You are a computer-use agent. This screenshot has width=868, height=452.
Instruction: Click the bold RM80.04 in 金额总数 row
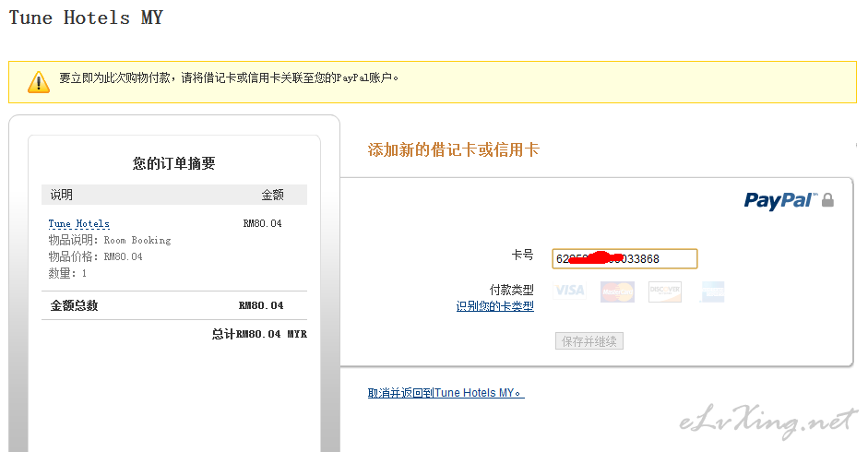261,305
